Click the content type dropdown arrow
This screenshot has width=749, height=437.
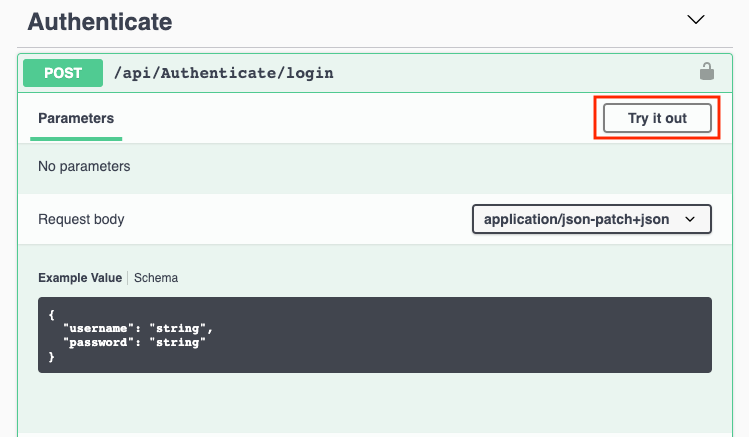(x=690, y=219)
